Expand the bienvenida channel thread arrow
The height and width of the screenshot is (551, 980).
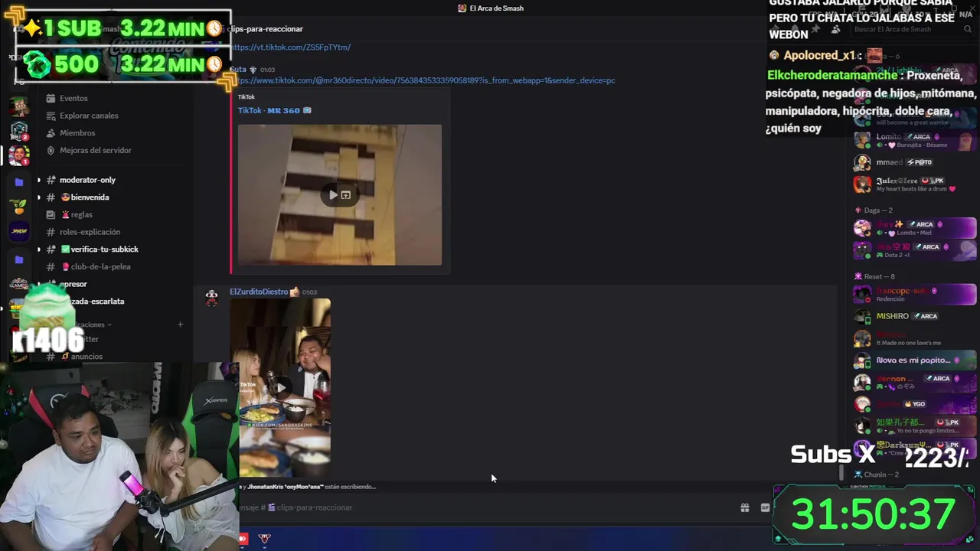click(39, 197)
